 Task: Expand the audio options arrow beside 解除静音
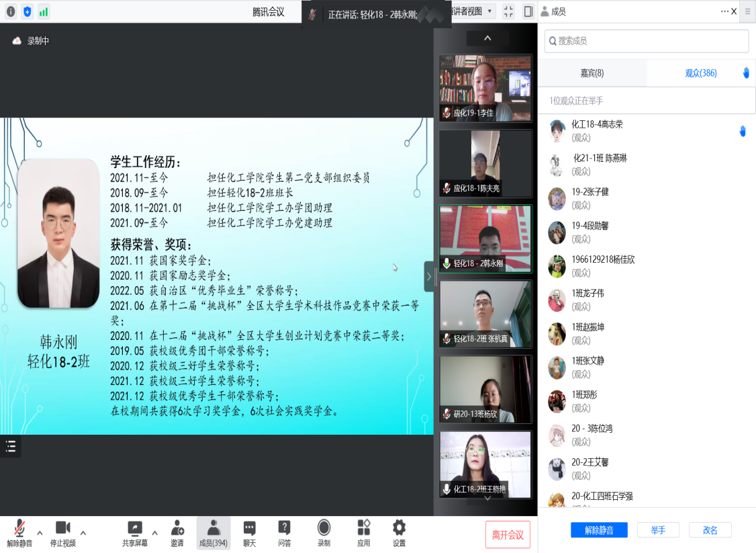pyautogui.click(x=40, y=533)
